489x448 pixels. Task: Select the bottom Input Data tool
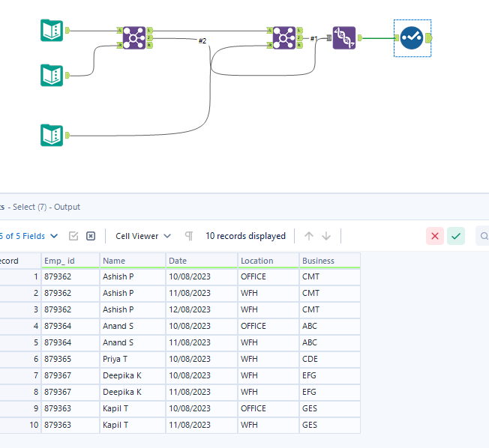(x=52, y=135)
